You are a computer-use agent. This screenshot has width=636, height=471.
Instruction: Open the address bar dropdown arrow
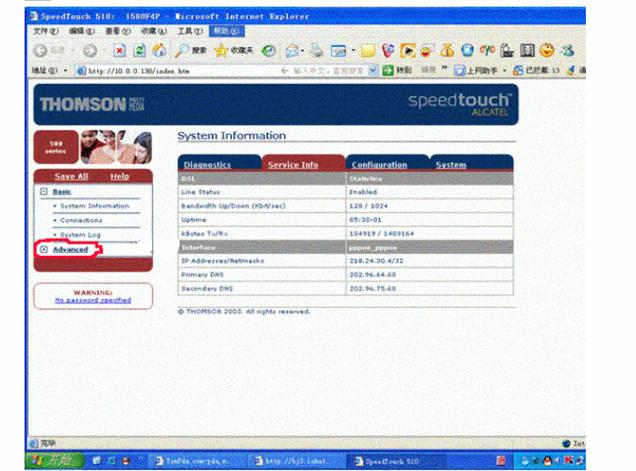pyautogui.click(x=374, y=71)
